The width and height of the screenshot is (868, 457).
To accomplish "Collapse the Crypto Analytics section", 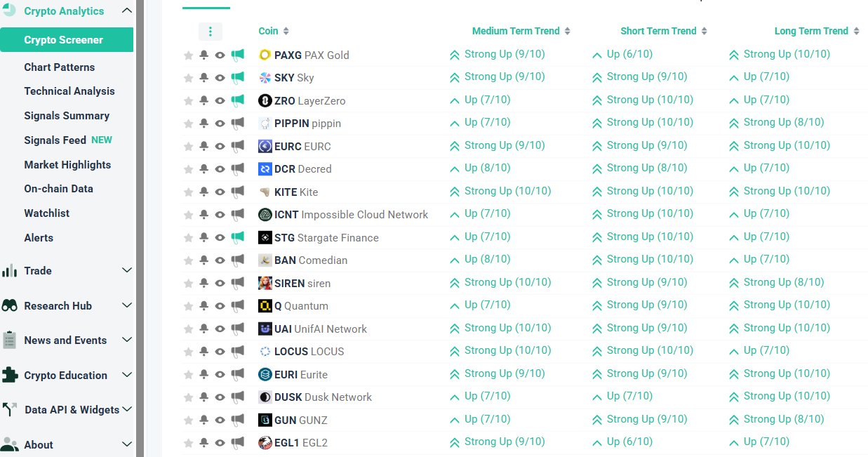I will pos(127,11).
